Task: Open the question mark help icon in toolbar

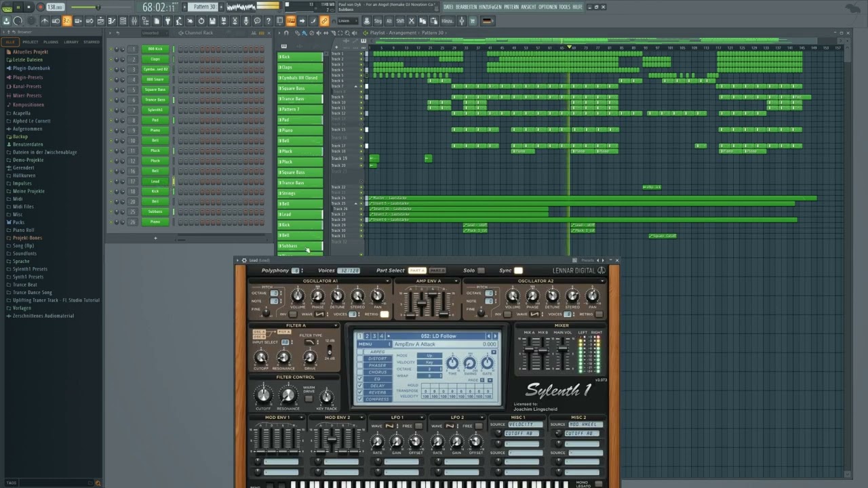Action: (268, 21)
